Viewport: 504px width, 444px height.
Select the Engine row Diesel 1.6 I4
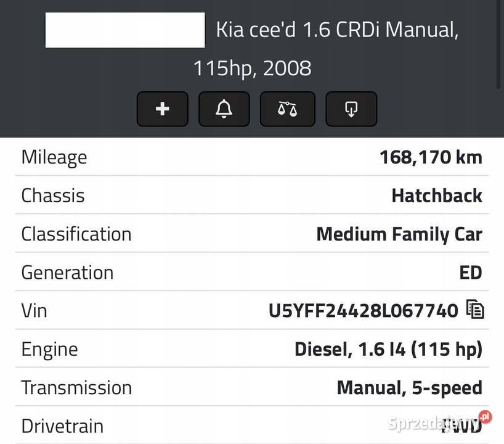click(x=388, y=348)
